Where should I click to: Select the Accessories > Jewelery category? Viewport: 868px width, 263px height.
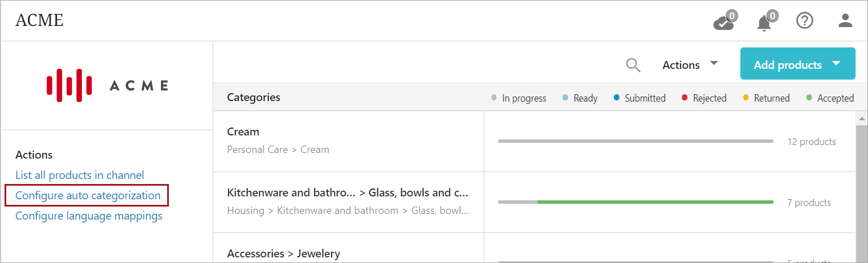pyautogui.click(x=283, y=253)
